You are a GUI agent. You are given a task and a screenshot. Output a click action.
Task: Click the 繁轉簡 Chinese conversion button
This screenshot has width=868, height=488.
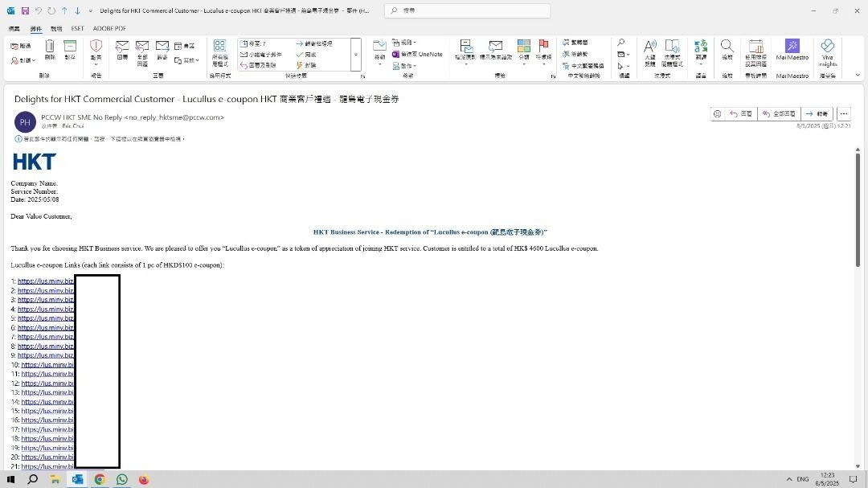[x=575, y=43]
